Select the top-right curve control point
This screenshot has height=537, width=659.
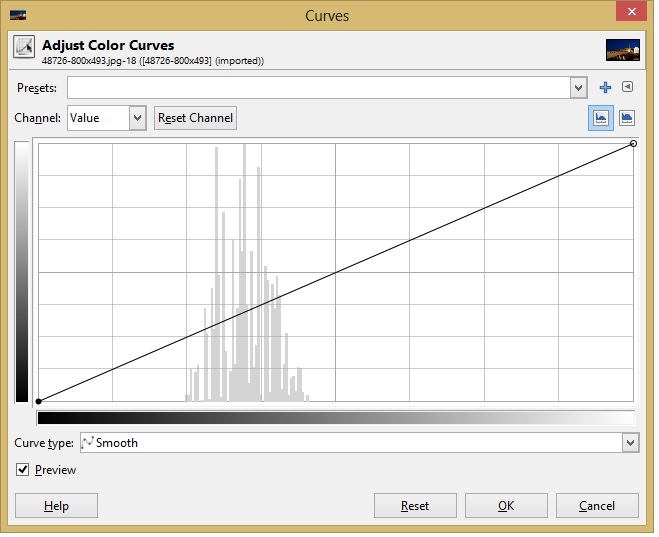tap(634, 144)
